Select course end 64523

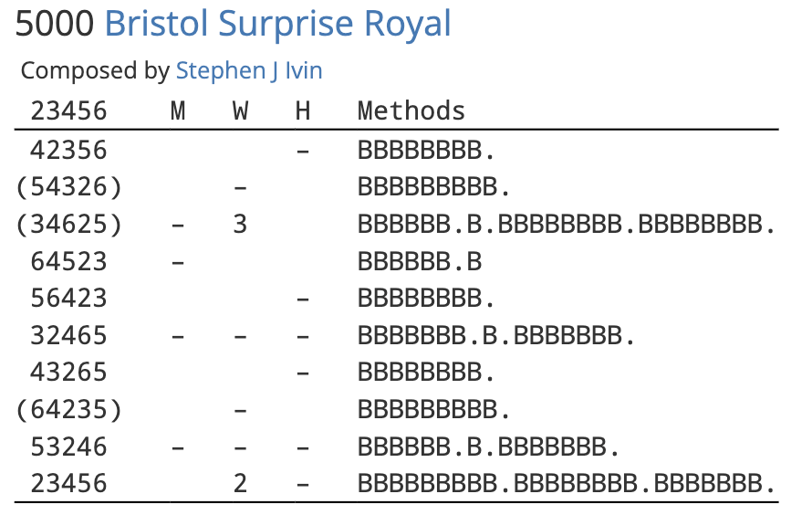pos(68,262)
